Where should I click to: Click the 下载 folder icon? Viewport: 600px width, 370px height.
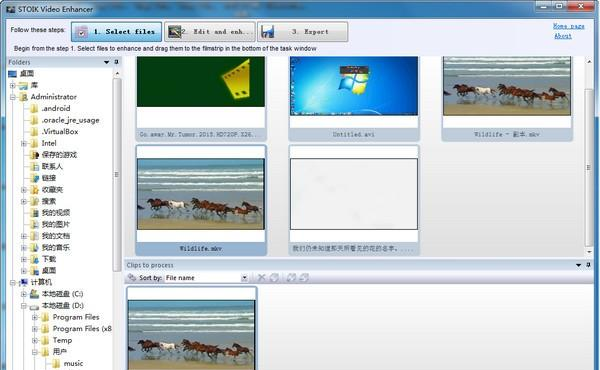pos(34,259)
